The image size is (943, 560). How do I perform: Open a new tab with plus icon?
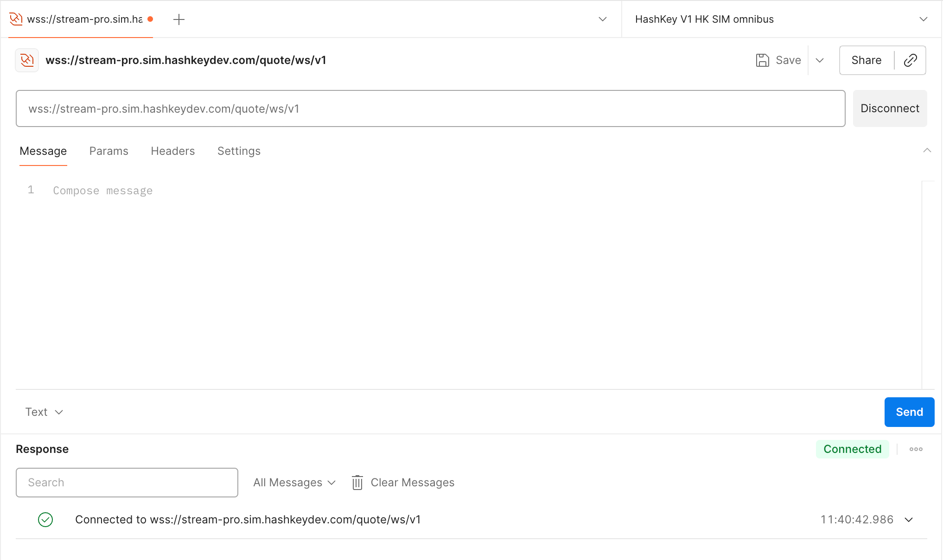[x=178, y=19]
